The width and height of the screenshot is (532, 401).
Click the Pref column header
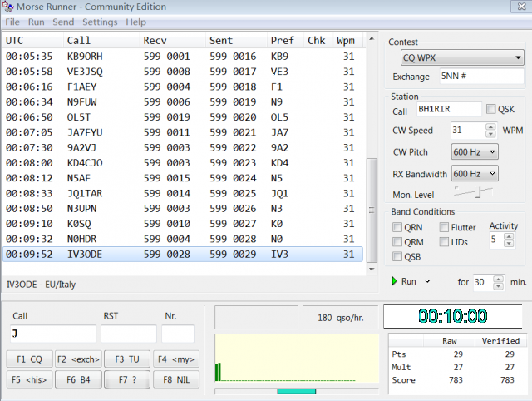pos(285,41)
